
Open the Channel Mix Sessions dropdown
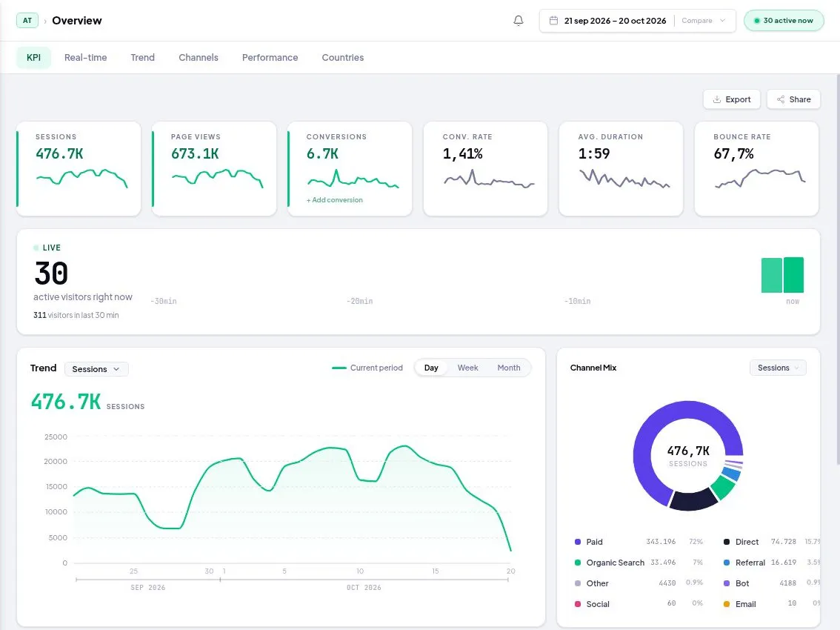pyautogui.click(x=778, y=368)
